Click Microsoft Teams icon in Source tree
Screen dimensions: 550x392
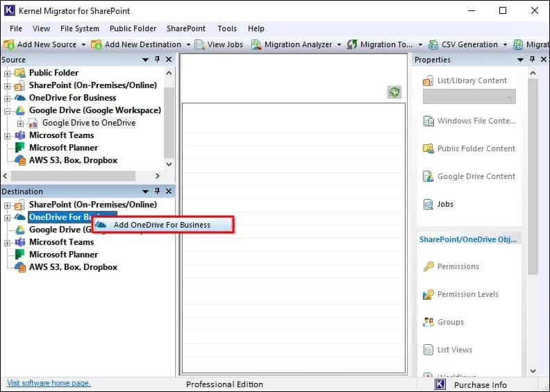click(20, 135)
